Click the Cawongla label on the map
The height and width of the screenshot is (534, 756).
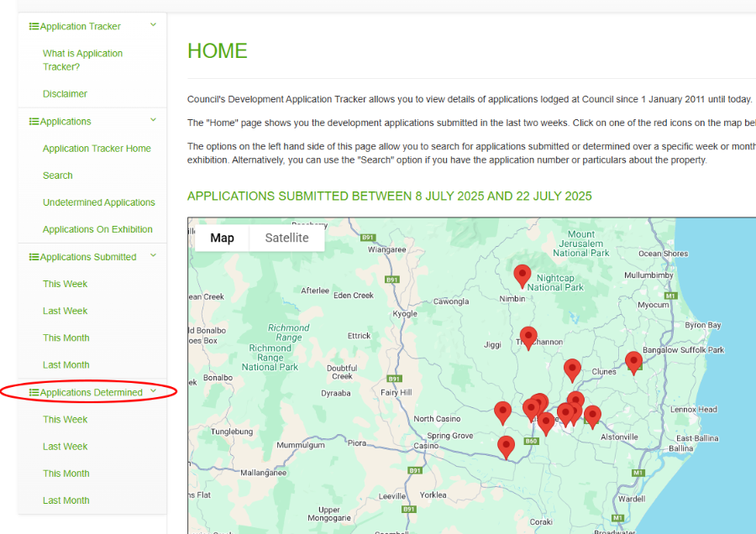[x=451, y=301]
